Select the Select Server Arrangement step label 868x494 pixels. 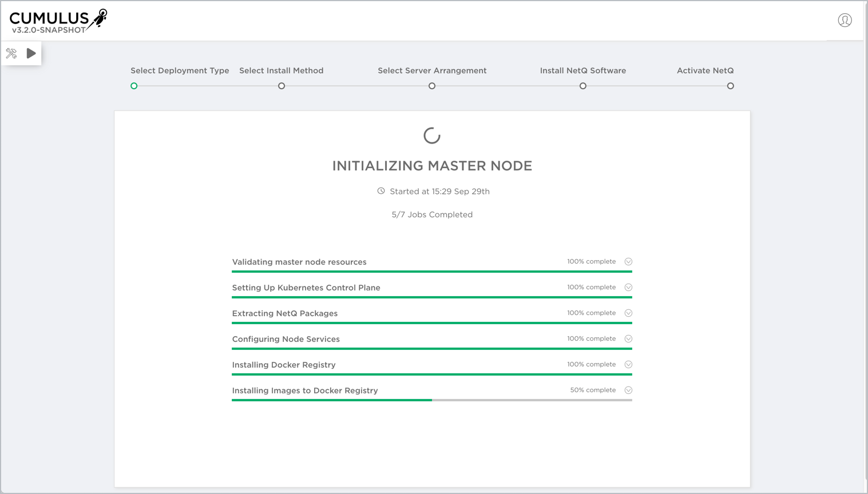[x=432, y=70]
